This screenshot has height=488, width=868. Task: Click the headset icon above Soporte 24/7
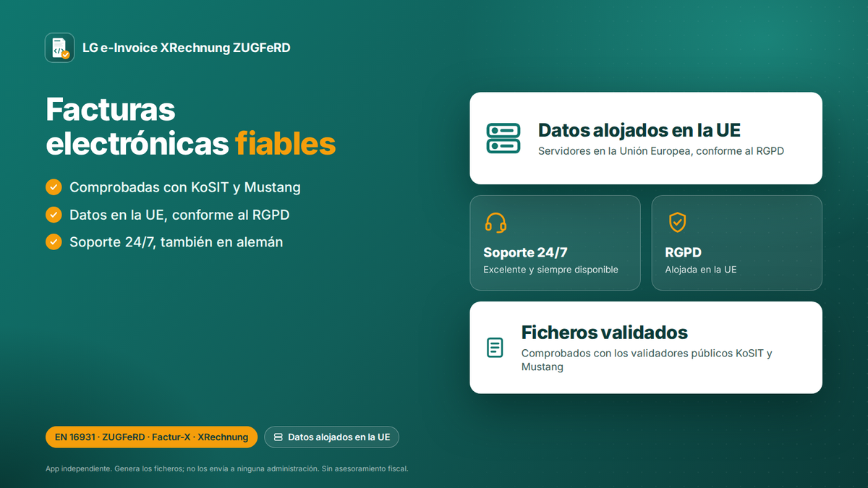(x=495, y=223)
